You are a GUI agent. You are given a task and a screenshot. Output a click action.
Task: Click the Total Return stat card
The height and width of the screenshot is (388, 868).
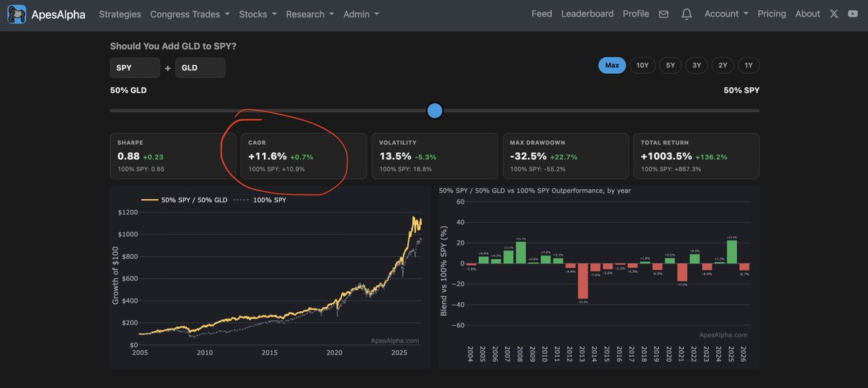(697, 156)
